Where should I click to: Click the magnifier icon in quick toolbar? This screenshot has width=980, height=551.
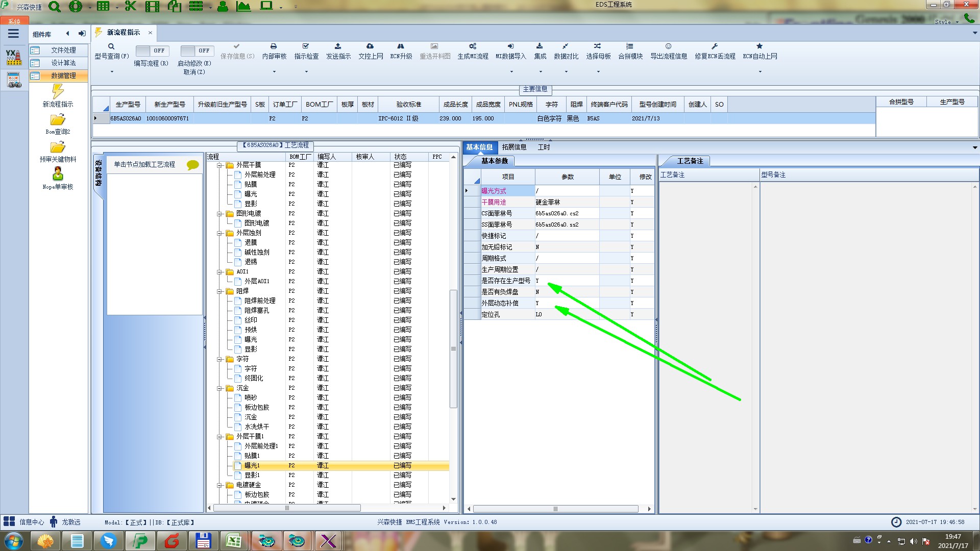tap(54, 7)
